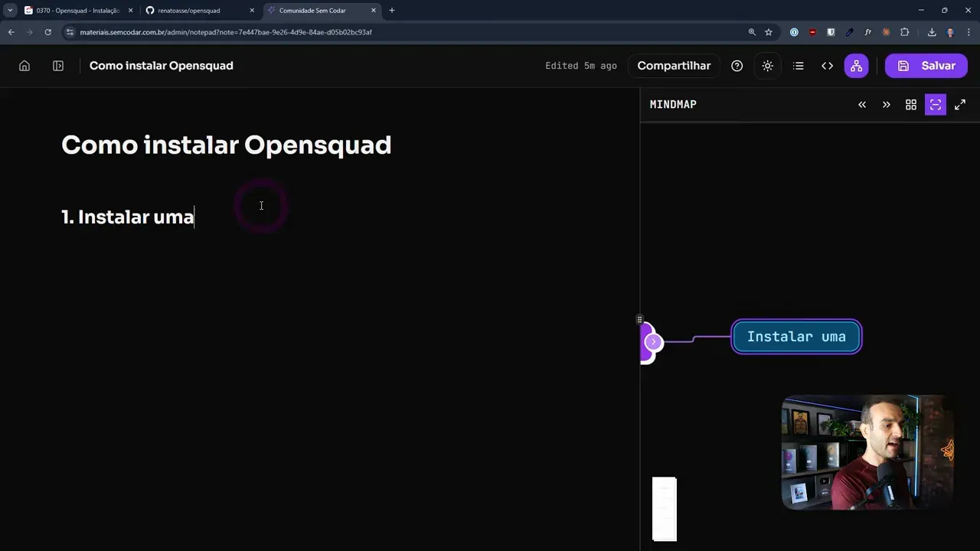Toggle the sidebar panel icon next to home
Image resolution: width=980 pixels, height=551 pixels.
pyautogui.click(x=57, y=66)
